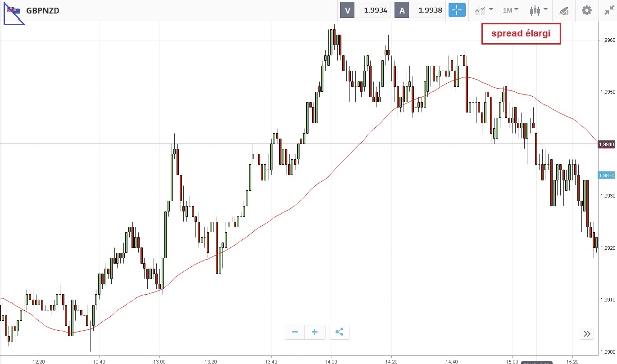
Task: Open chart settings gear
Action: (586, 10)
